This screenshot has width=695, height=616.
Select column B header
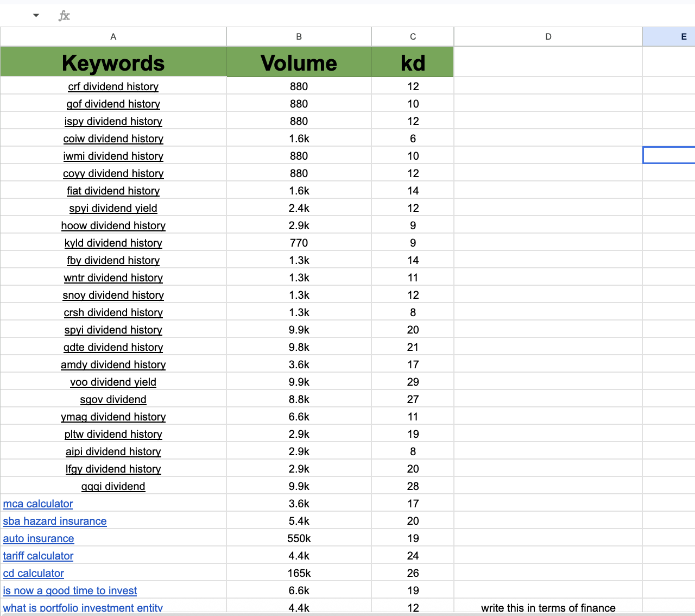[299, 36]
